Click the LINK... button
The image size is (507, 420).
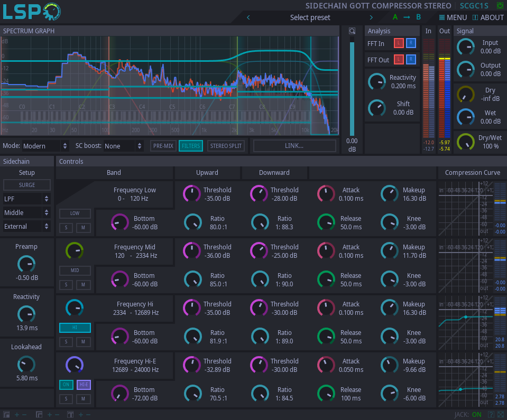(x=294, y=146)
